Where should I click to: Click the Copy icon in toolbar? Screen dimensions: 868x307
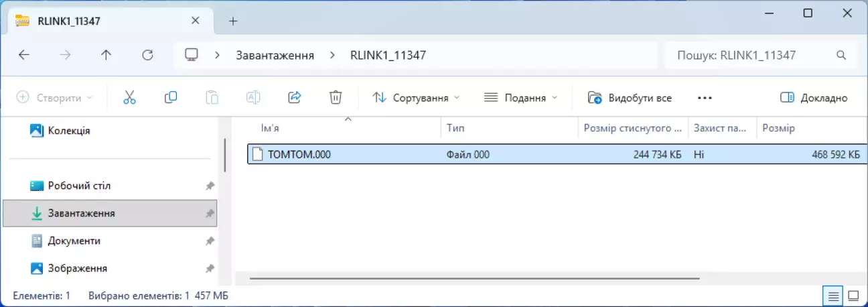171,98
